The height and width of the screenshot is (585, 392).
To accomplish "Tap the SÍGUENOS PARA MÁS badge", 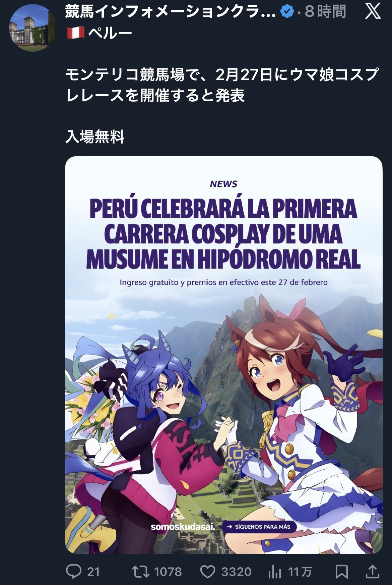I will (259, 527).
